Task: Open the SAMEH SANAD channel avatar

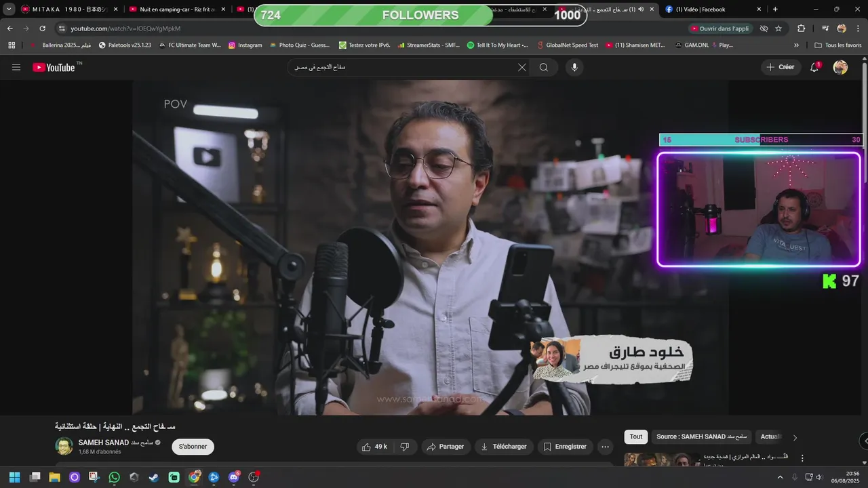Action: (64, 447)
